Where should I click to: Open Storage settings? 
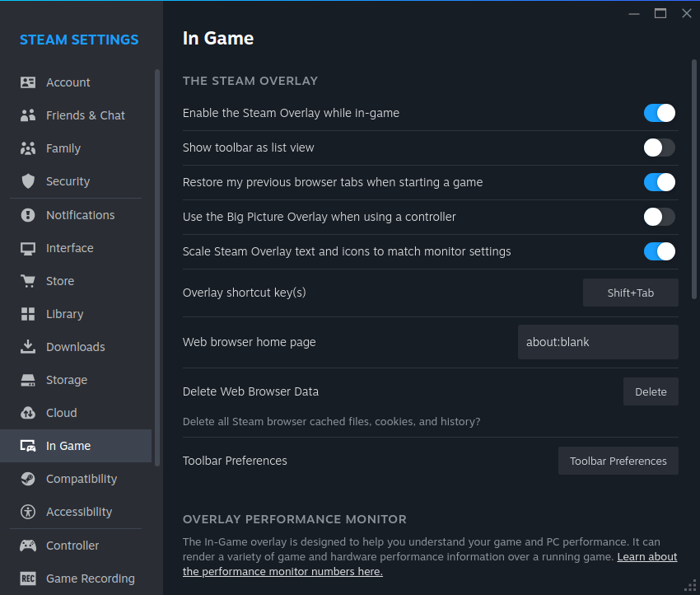[x=76, y=380]
